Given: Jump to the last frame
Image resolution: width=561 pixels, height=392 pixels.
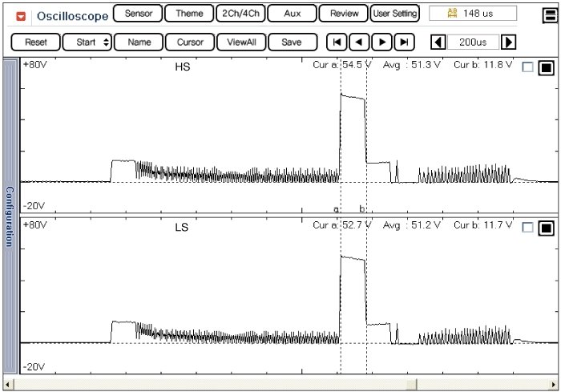Looking at the screenshot, I should 404,42.
